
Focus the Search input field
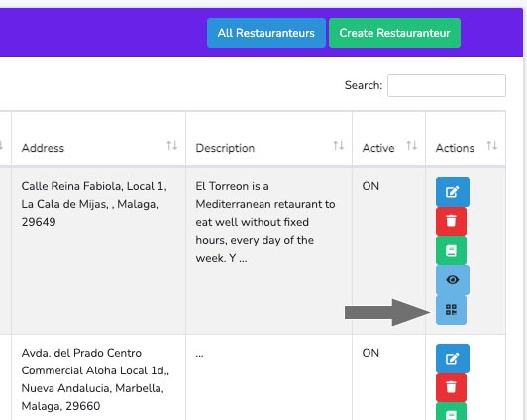tap(447, 85)
